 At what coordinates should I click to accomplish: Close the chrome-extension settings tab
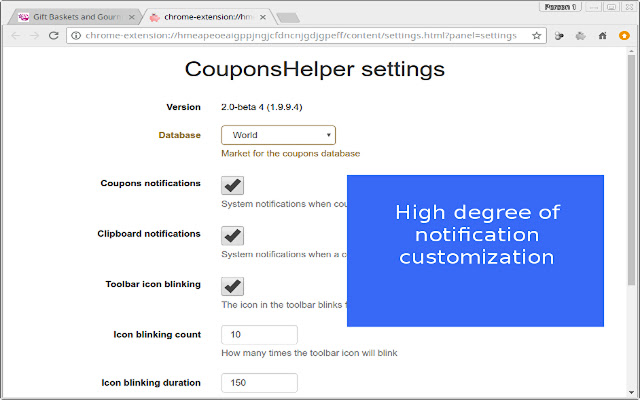point(263,17)
